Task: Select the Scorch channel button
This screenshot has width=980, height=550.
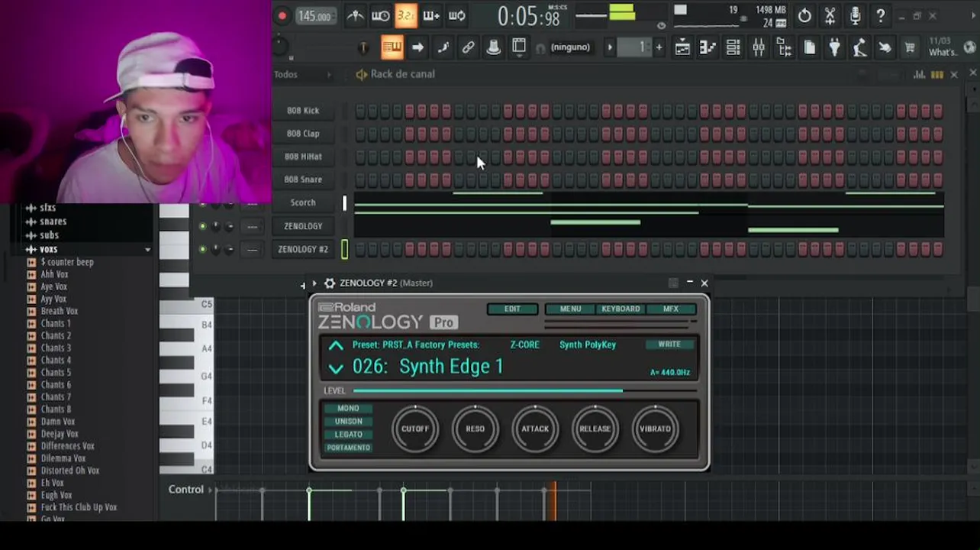Action: [303, 202]
